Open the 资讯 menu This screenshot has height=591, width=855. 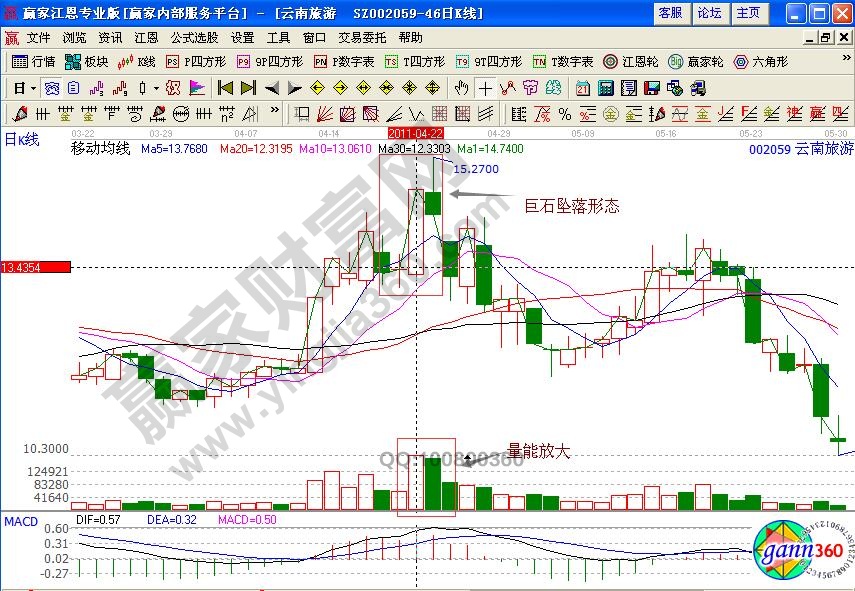click(x=110, y=38)
